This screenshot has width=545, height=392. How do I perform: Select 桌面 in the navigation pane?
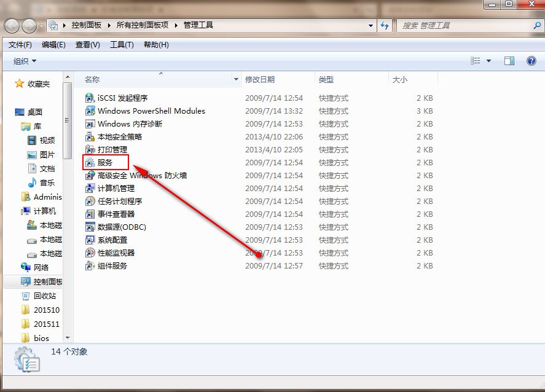pyautogui.click(x=28, y=112)
